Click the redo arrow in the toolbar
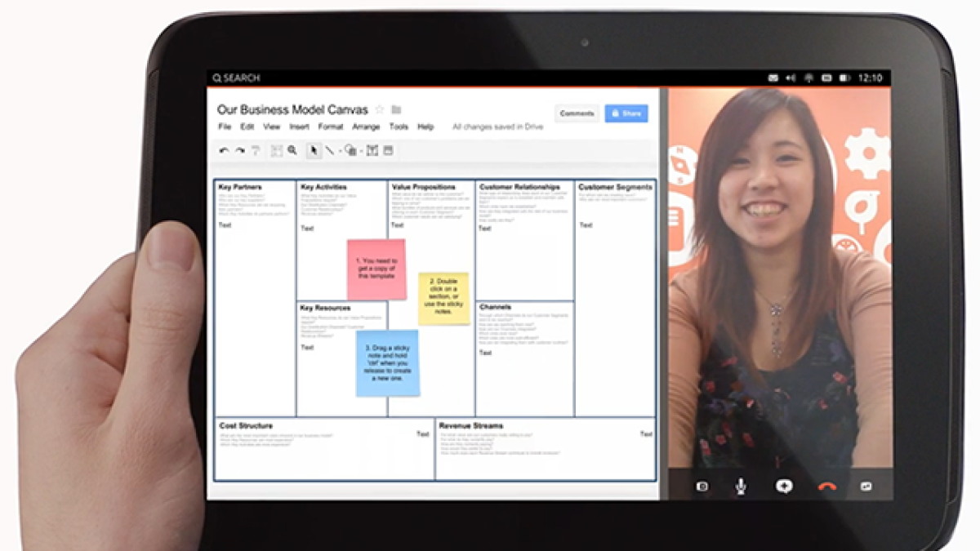Image resolution: width=980 pixels, height=551 pixels. click(x=240, y=150)
